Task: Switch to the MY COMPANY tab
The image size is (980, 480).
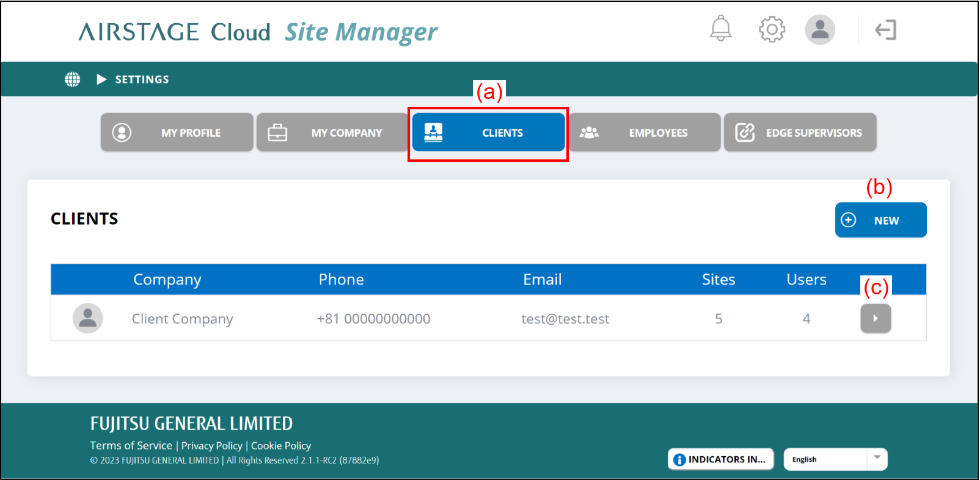Action: coord(332,133)
